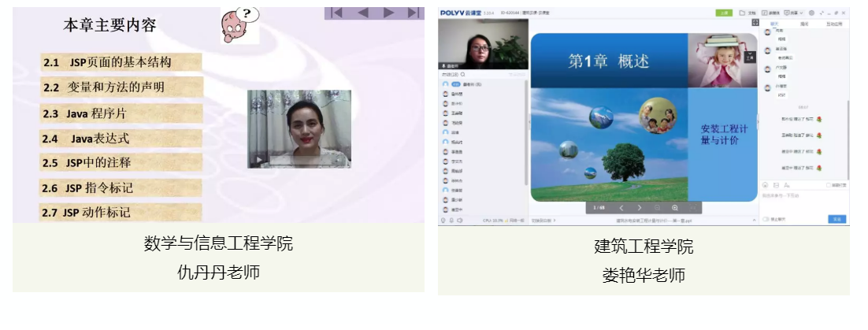Open section 2.6 JSP 指令标记
This screenshot has height=330, width=868.
(121, 187)
